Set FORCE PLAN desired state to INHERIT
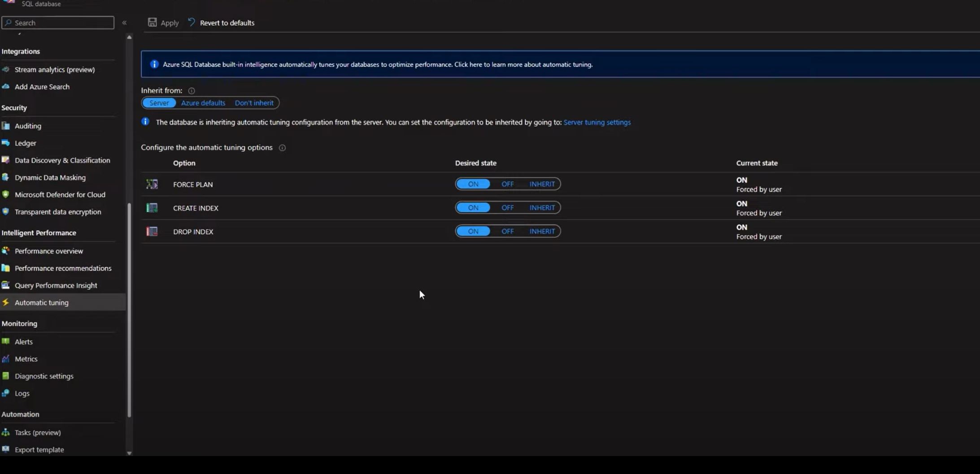980x474 pixels. (542, 184)
